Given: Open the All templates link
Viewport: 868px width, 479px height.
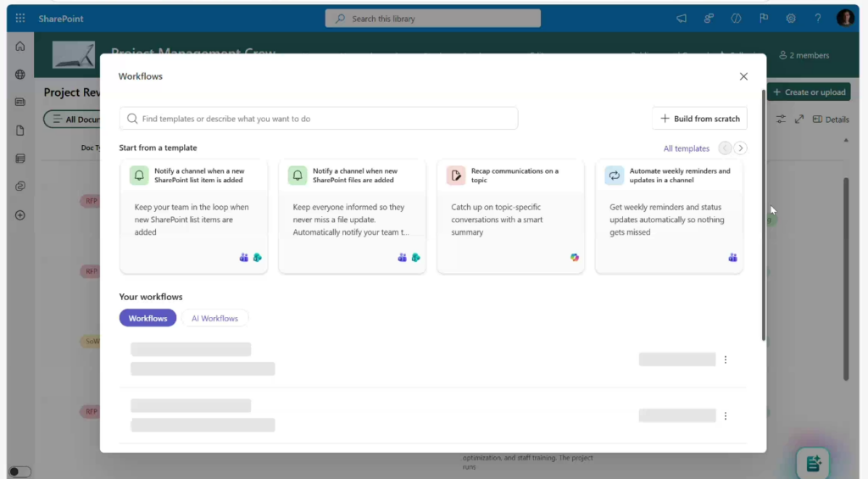Looking at the screenshot, I should click(686, 148).
